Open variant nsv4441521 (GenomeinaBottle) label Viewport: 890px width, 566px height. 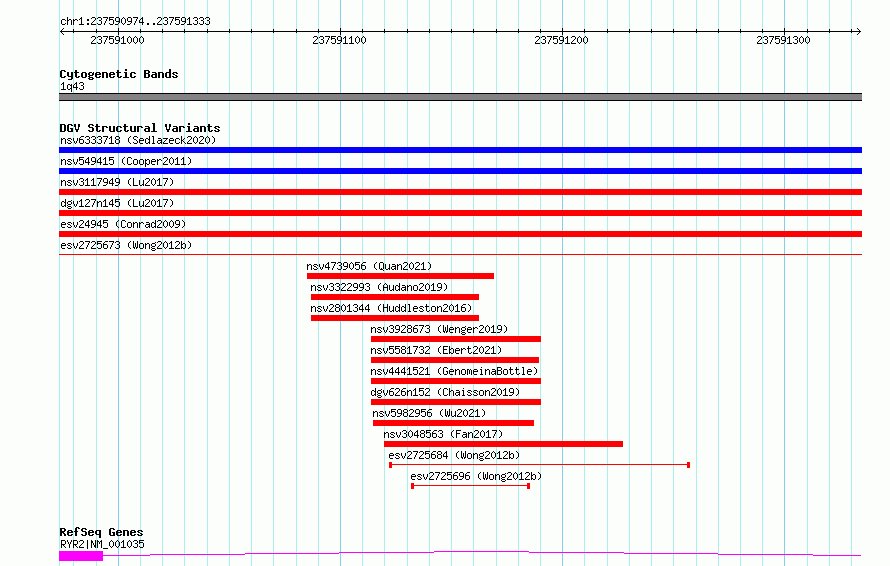tap(454, 371)
